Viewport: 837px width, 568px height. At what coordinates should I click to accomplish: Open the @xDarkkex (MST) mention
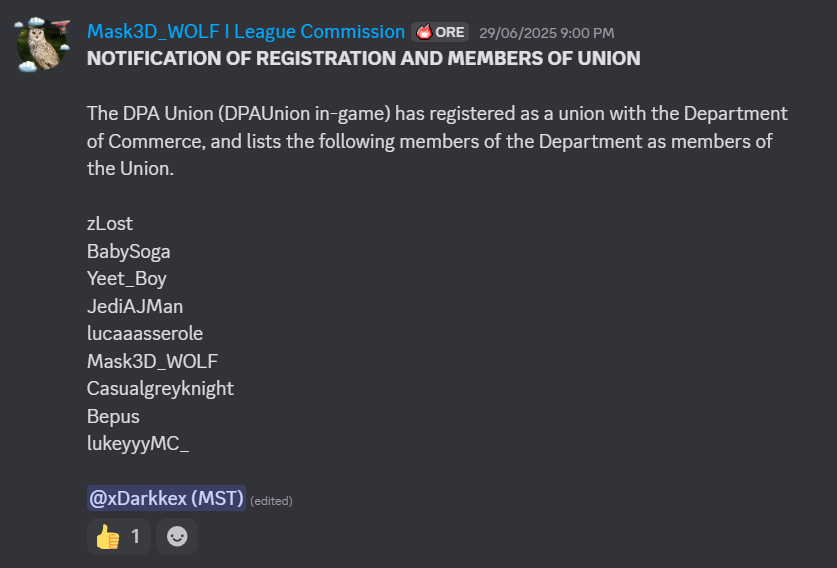pos(166,498)
